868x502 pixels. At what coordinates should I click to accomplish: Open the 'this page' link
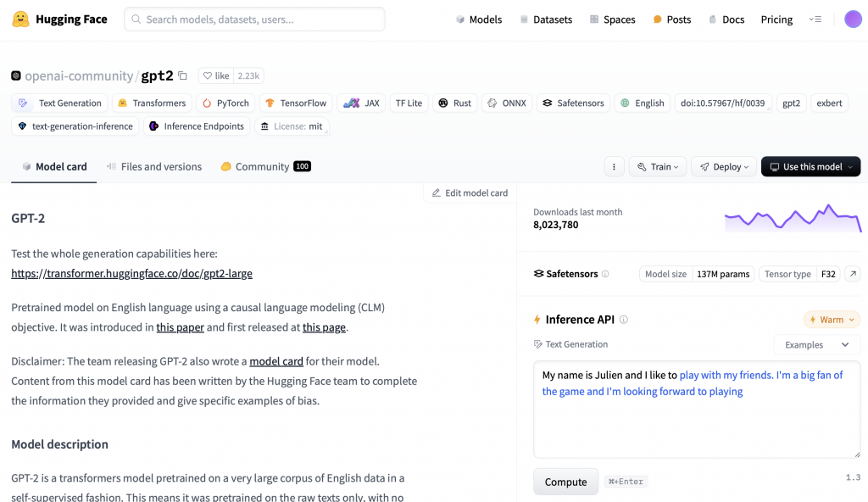tap(324, 327)
